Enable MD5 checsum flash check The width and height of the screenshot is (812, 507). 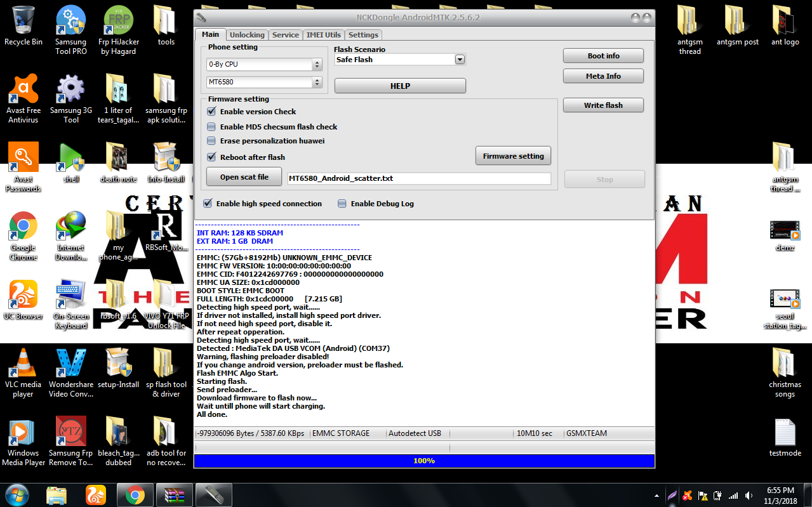pos(211,127)
